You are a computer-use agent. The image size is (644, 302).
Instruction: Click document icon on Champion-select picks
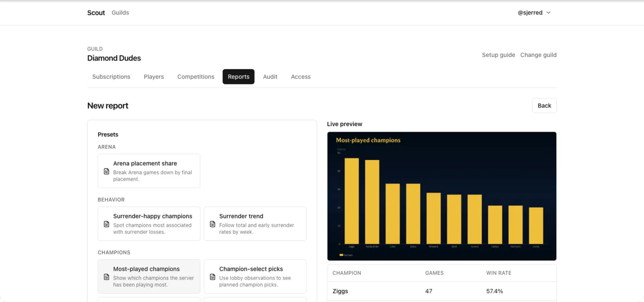[x=213, y=277]
